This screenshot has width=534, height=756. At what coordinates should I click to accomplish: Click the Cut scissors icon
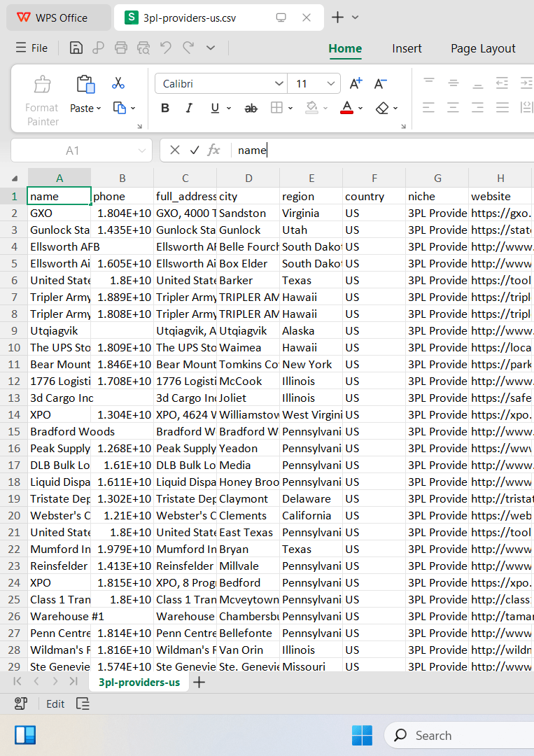(118, 83)
